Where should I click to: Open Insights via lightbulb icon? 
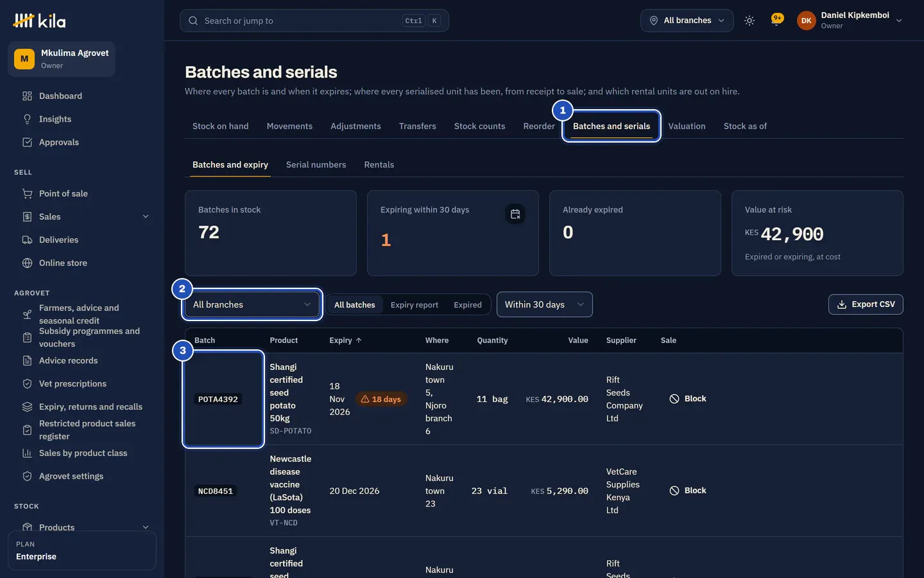[x=27, y=119]
